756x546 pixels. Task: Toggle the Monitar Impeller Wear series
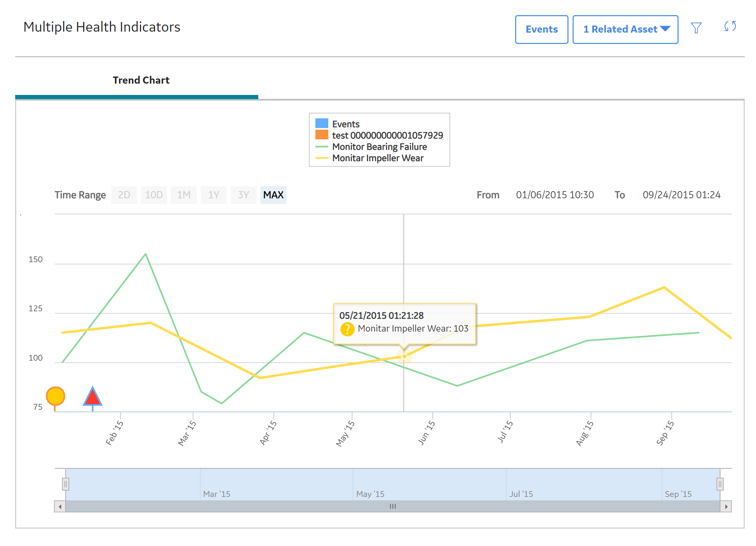pyautogui.click(x=369, y=158)
